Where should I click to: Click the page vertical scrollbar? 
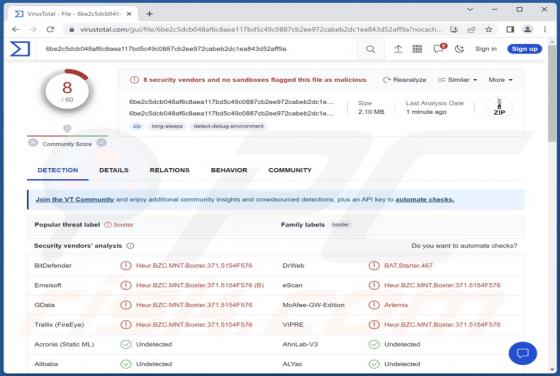[552, 207]
